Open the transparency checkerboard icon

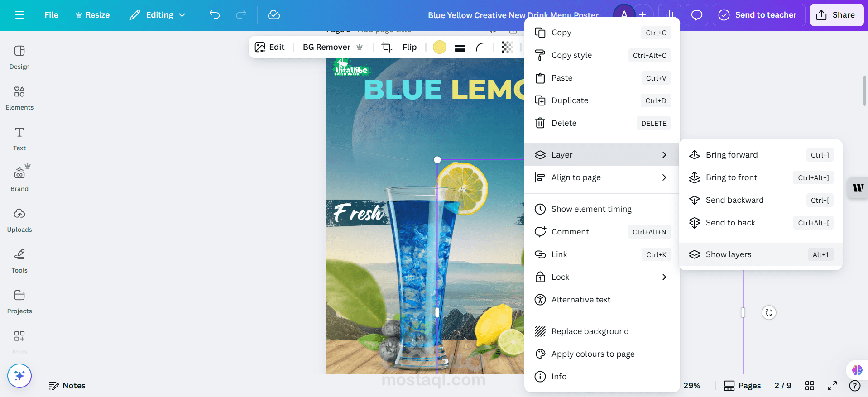click(507, 47)
